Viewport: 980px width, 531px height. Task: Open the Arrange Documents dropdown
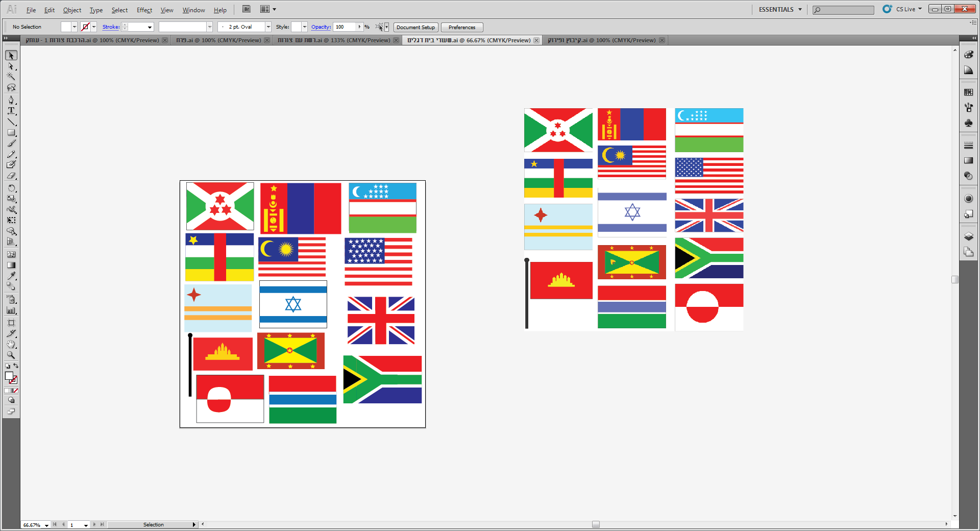point(268,9)
